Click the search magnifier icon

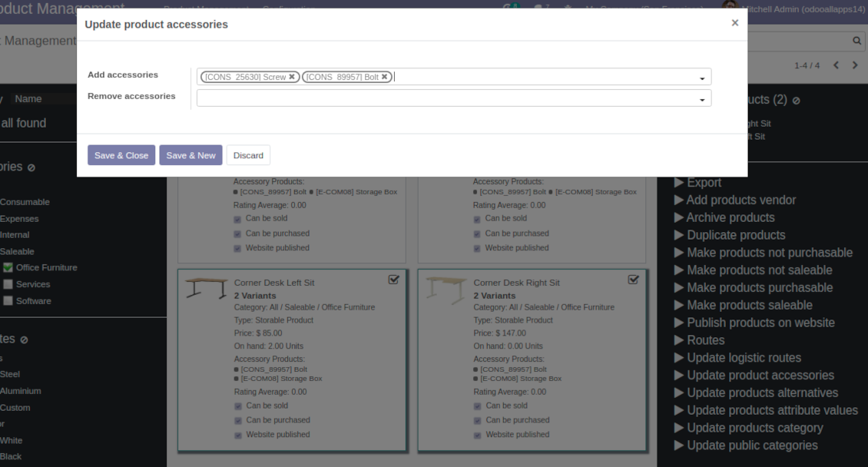856,41
